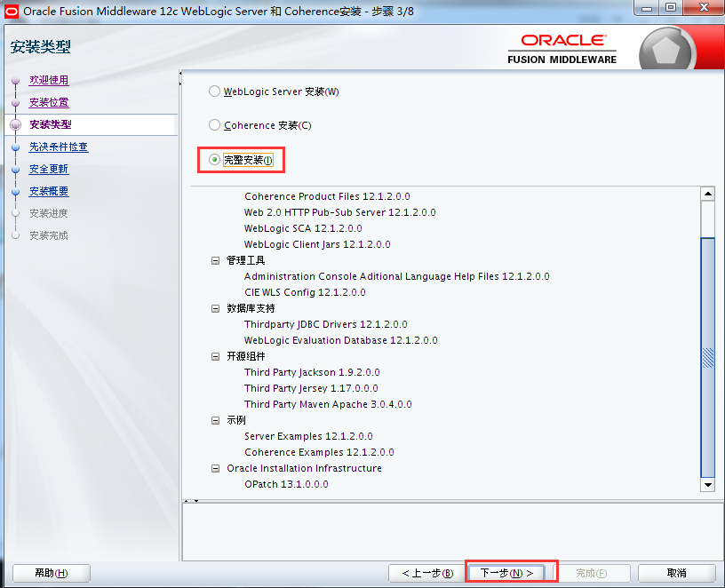Click the Oracle window icon in title bar
The width and height of the screenshot is (725, 588).
point(11,12)
